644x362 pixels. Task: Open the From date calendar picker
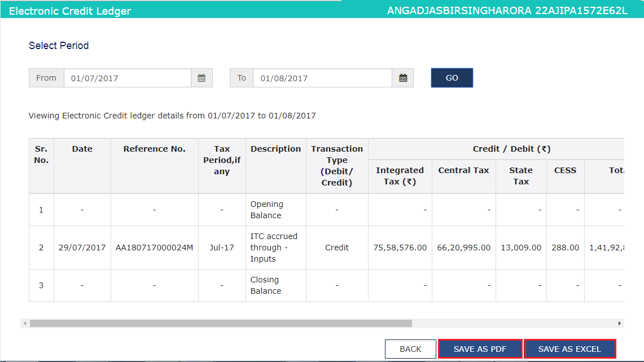point(201,77)
